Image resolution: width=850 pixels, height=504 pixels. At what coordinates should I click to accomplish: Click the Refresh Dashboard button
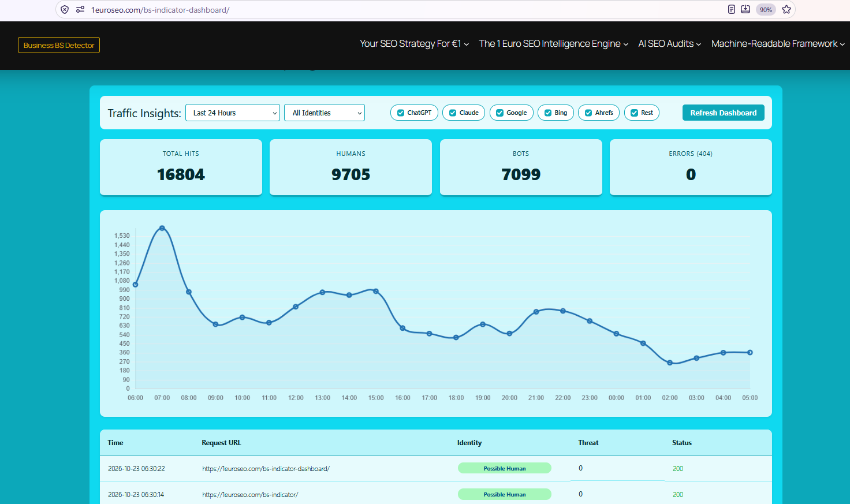point(724,113)
